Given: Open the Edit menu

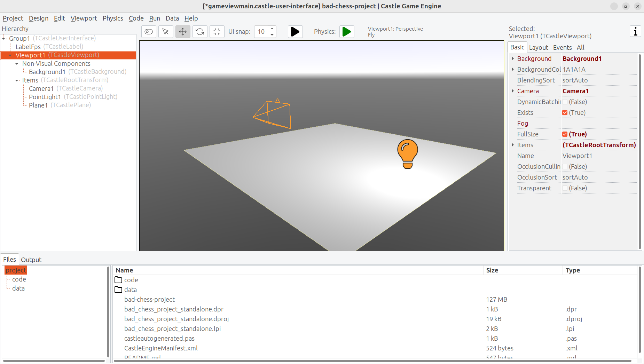Looking at the screenshot, I should pyautogui.click(x=60, y=18).
